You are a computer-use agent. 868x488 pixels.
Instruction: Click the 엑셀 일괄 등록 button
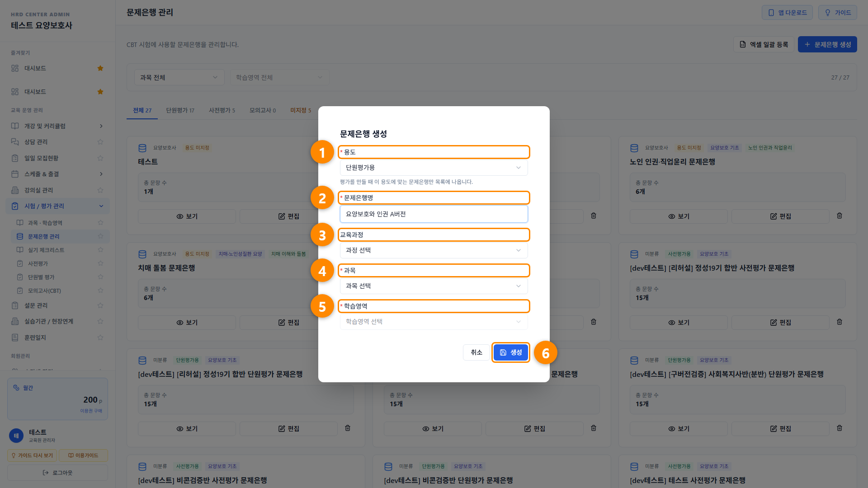coord(764,44)
